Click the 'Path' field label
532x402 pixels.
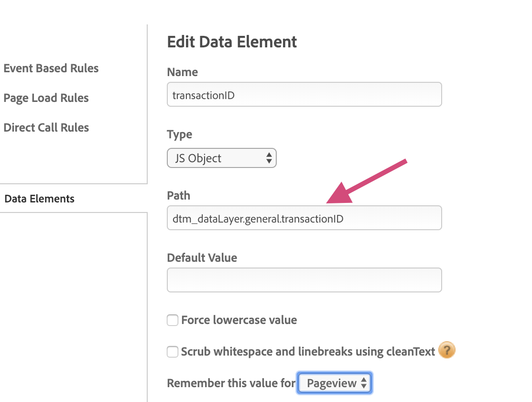click(178, 196)
